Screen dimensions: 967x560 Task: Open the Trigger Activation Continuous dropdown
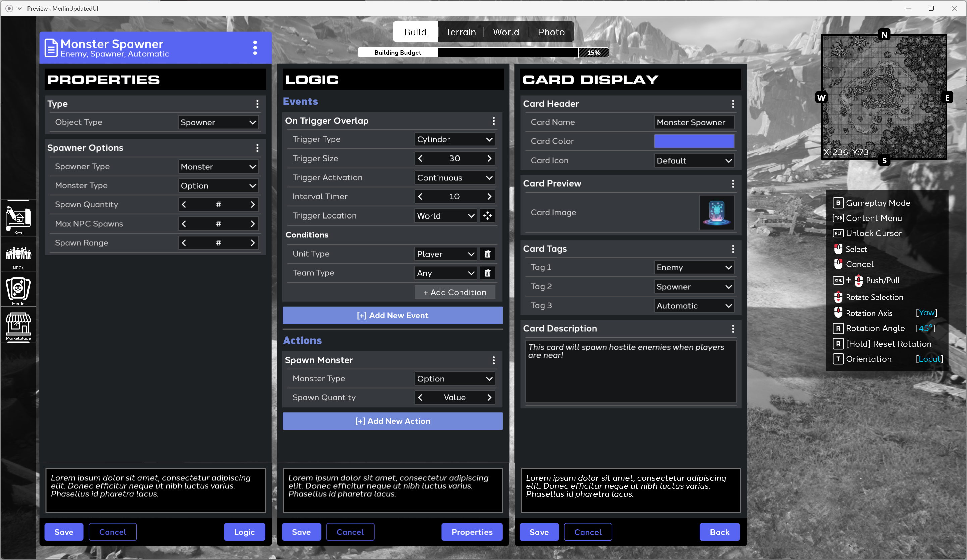tap(455, 178)
